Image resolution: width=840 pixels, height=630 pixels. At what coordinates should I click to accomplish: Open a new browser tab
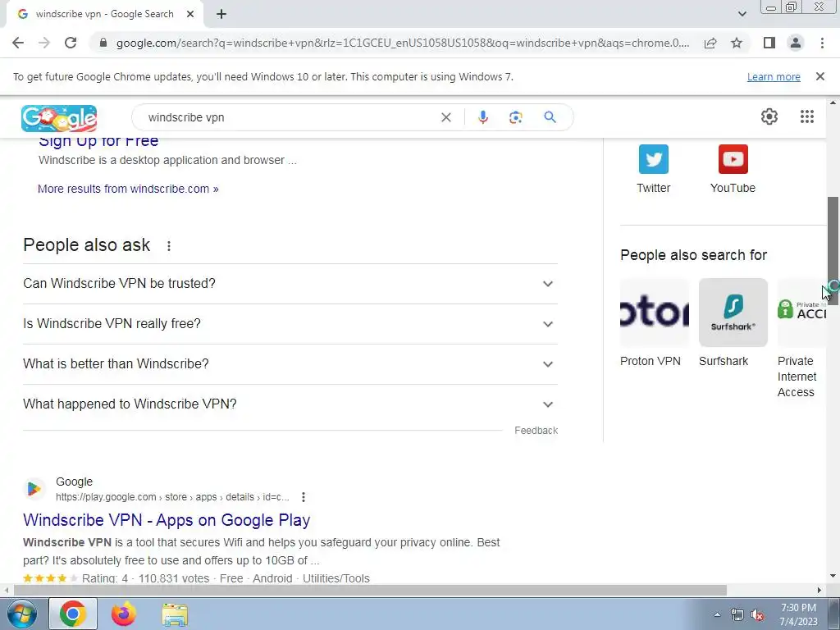pos(221,14)
